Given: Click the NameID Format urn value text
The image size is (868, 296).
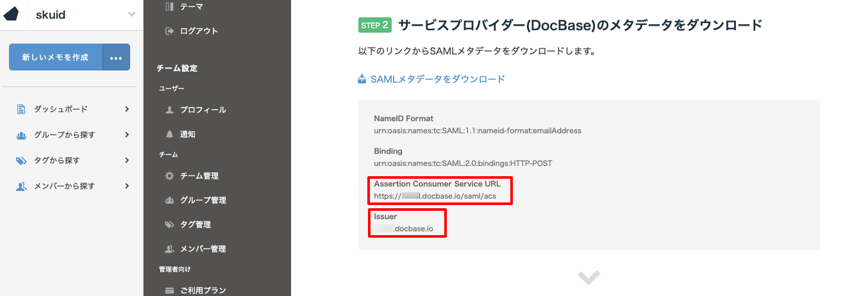Looking at the screenshot, I should tap(478, 131).
